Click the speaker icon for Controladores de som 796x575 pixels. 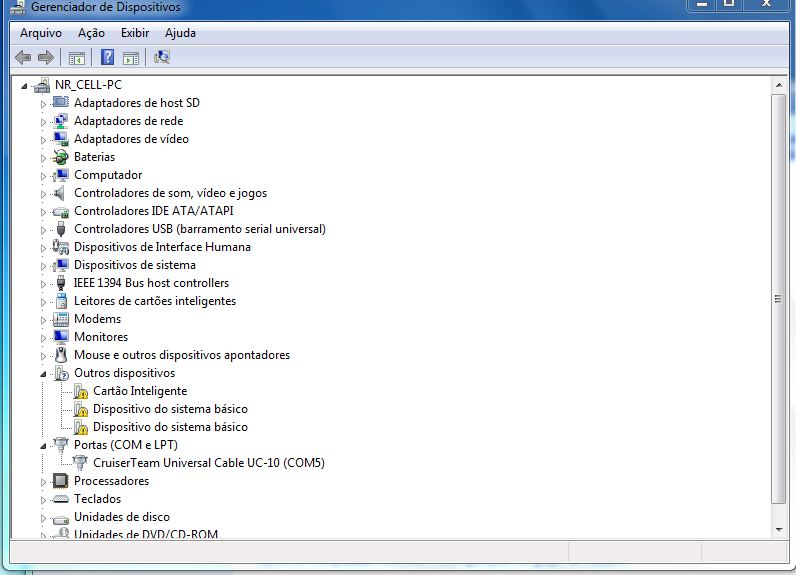coord(60,193)
